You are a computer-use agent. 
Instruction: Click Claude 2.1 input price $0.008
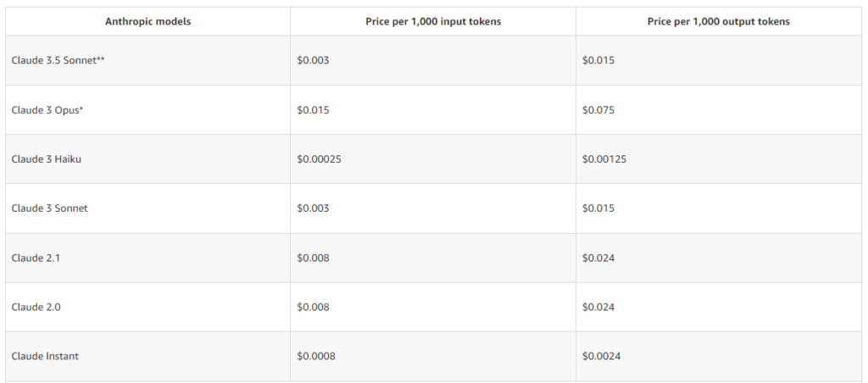point(313,258)
